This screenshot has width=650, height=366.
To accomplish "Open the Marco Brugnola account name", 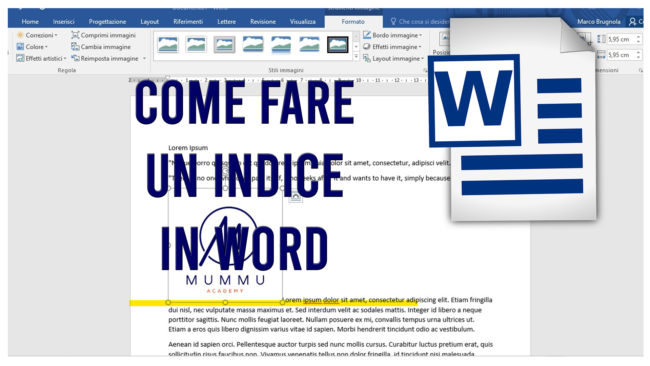I will 599,22.
